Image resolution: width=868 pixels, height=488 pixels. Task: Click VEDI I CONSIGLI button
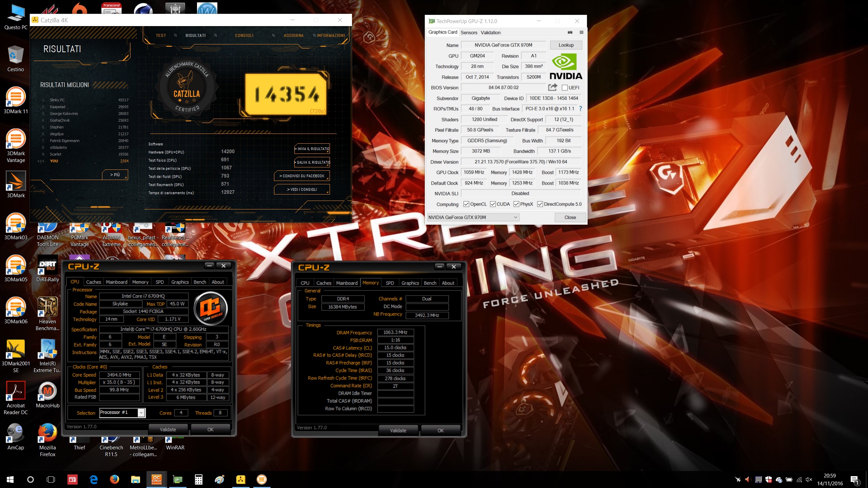(x=302, y=189)
